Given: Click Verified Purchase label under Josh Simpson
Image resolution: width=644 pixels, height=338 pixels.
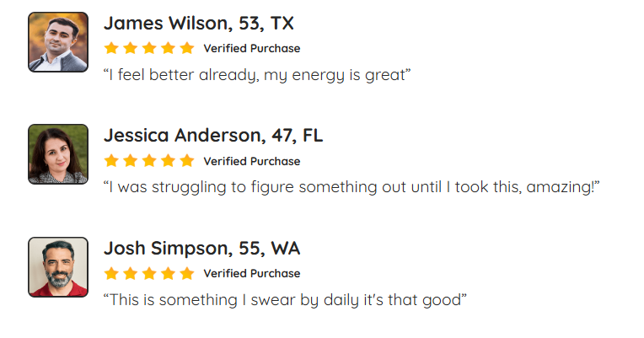Looking at the screenshot, I should [x=251, y=273].
